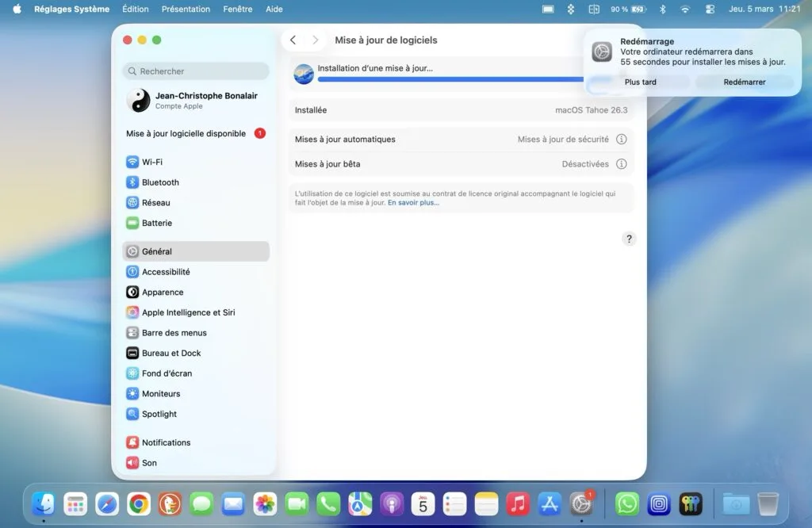Open Son settings
Viewport: 812px width, 528px height.
pos(196,462)
